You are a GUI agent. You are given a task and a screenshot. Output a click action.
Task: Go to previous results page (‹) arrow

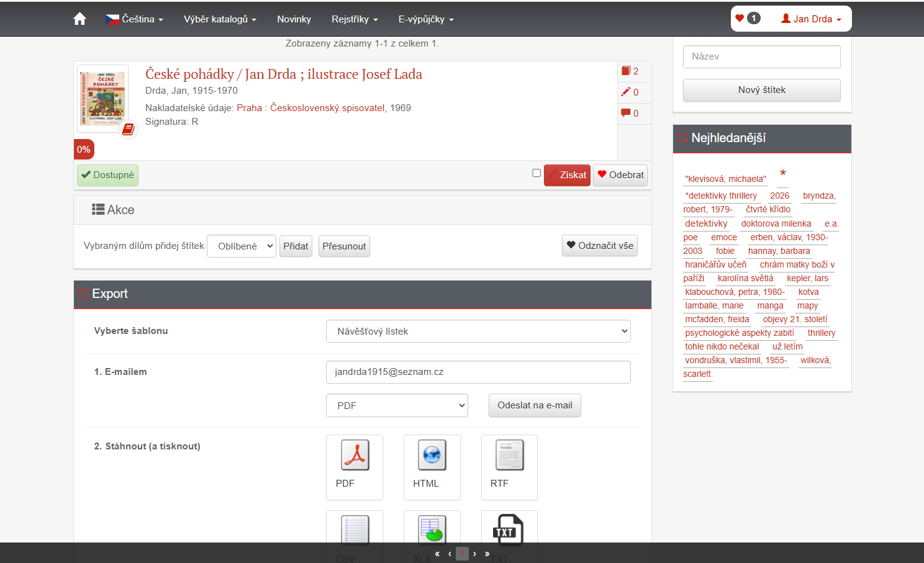(x=450, y=554)
